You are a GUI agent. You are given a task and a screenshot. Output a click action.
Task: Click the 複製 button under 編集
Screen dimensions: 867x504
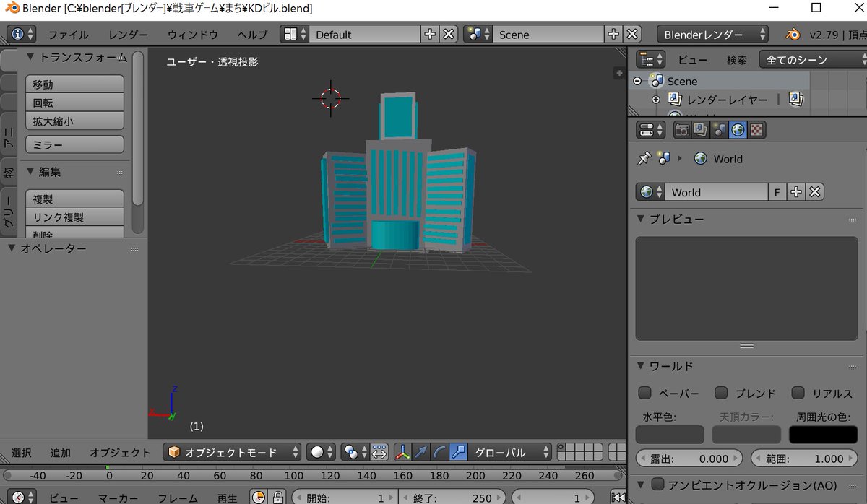pos(74,197)
